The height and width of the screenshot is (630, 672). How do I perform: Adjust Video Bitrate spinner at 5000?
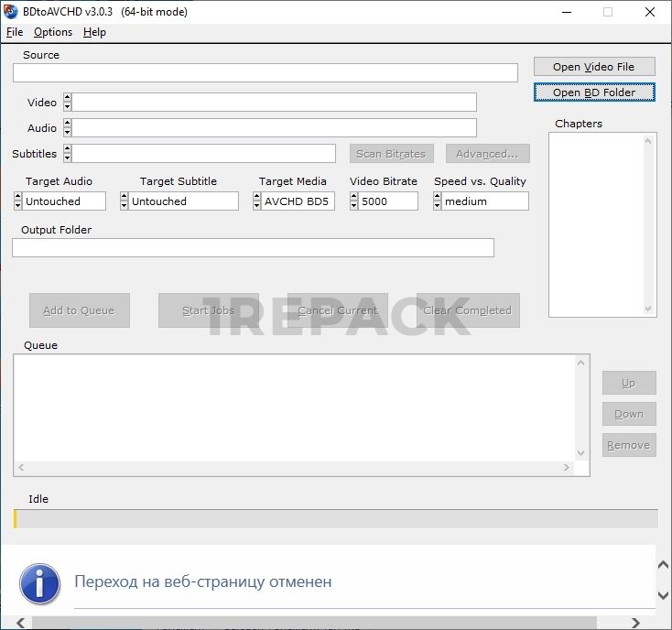(354, 201)
